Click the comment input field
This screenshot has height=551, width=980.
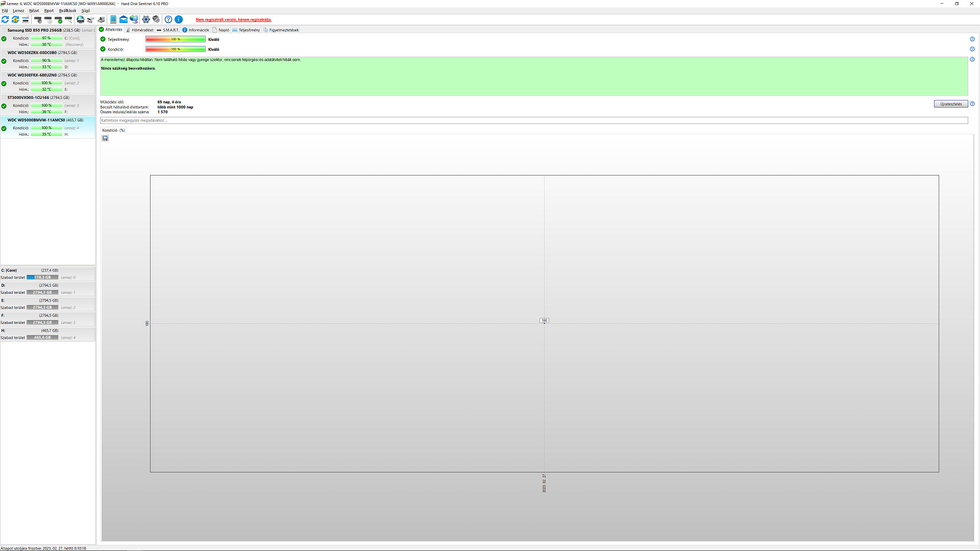(533, 120)
